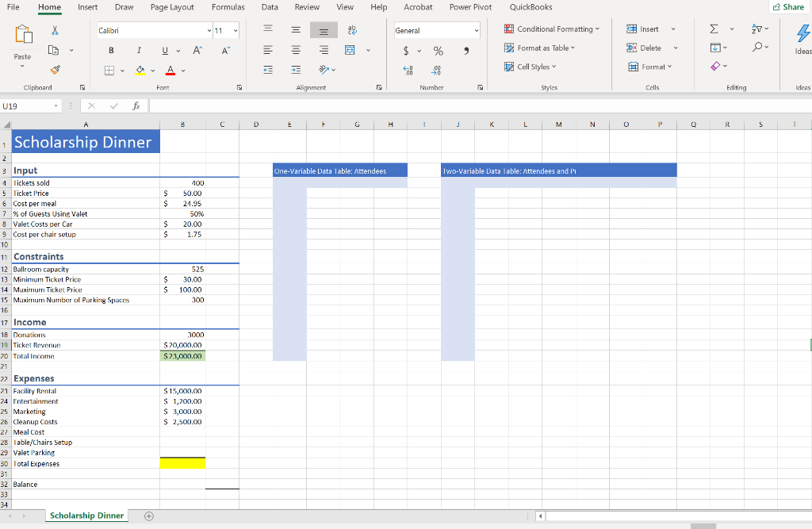Click the Increase Decimal icon

click(x=406, y=71)
